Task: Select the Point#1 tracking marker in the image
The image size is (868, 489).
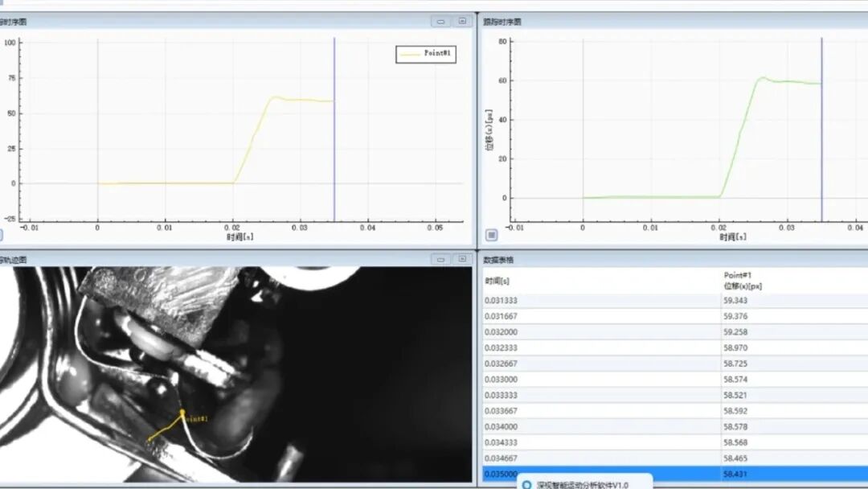Action: click(x=182, y=413)
